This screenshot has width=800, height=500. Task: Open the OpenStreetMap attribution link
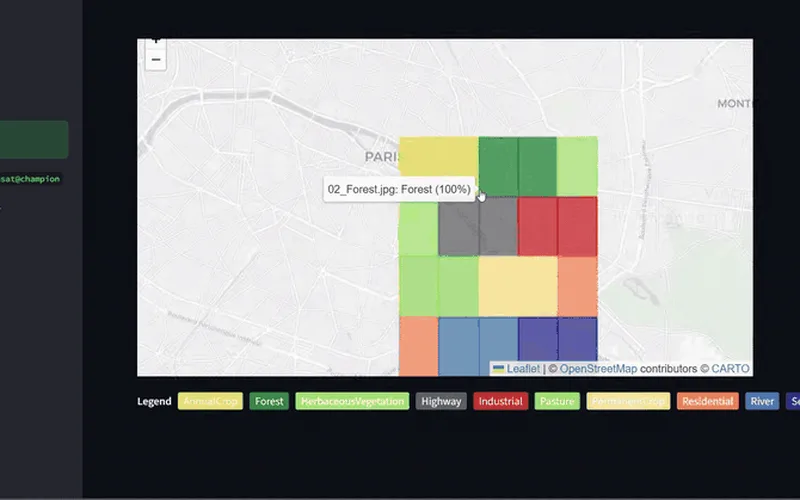598,368
